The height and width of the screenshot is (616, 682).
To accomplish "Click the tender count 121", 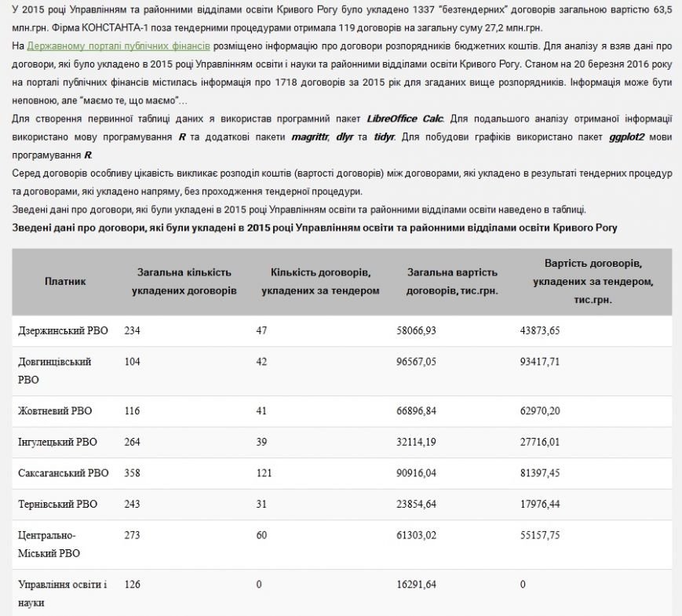I will click(264, 473).
